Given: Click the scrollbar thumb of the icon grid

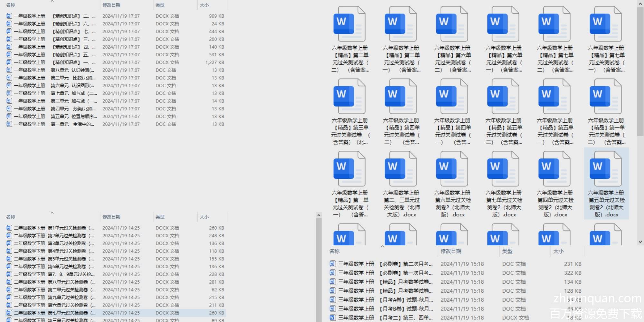Looking at the screenshot, I should pyautogui.click(x=640, y=71).
